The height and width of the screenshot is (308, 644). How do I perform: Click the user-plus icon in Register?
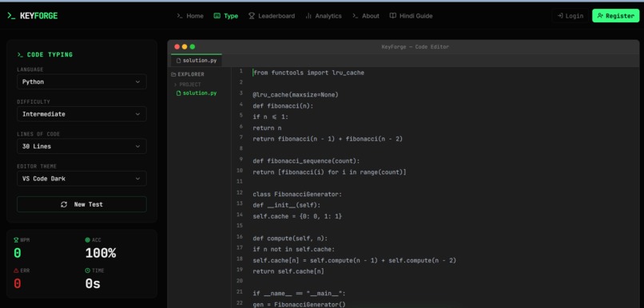click(x=600, y=16)
